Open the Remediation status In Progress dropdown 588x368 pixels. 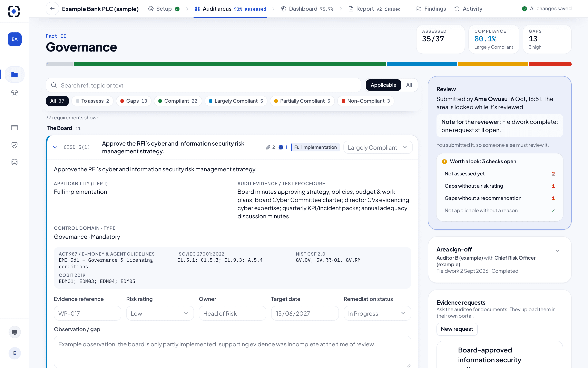click(x=377, y=313)
